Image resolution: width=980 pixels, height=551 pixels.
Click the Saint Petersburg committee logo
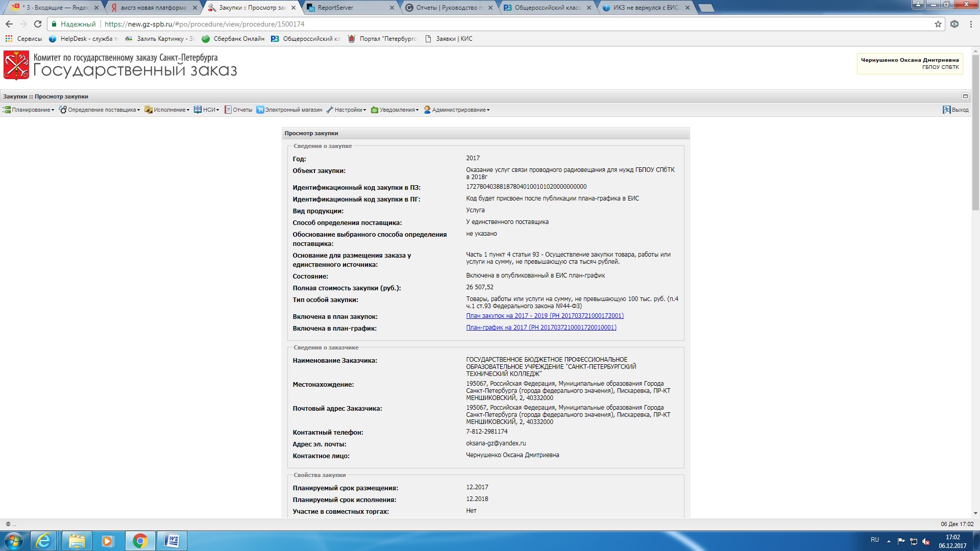tap(16, 65)
